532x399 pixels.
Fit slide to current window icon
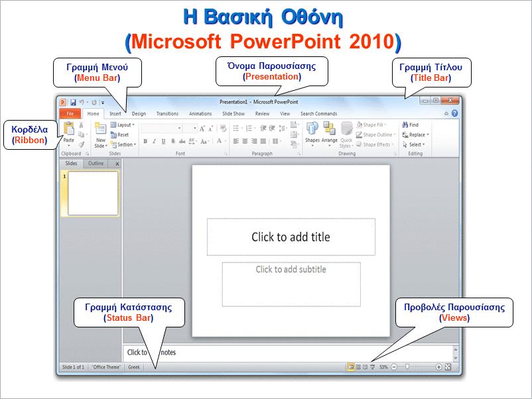pos(448,367)
